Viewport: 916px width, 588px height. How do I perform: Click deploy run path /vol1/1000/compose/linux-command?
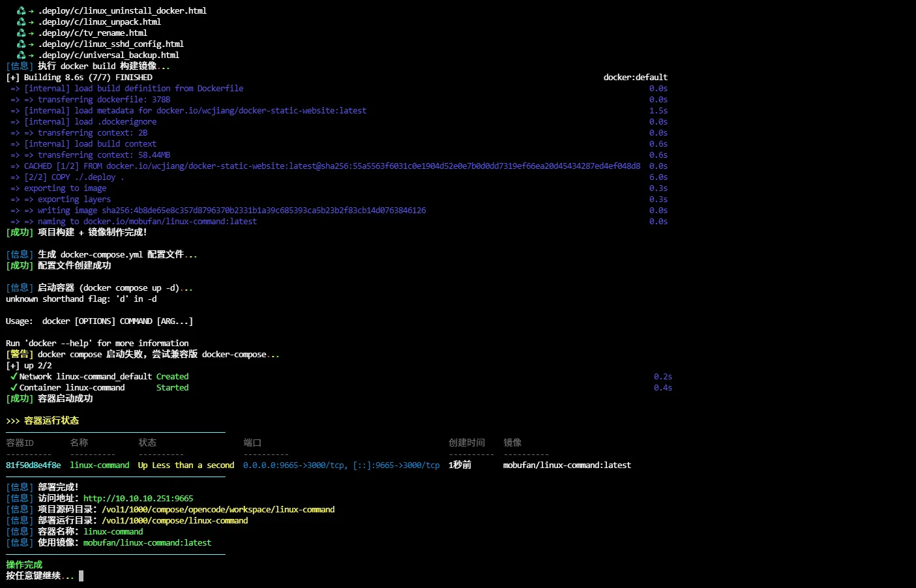pyautogui.click(x=175, y=521)
